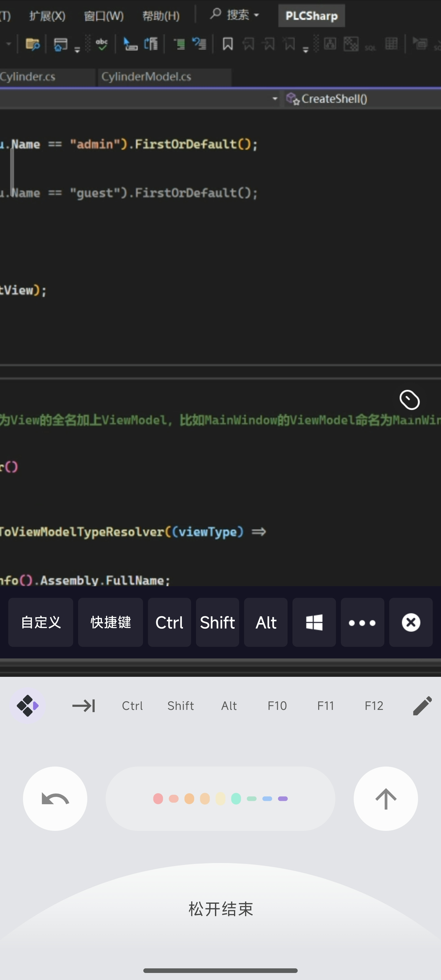Click the abc spell check icon
441x980 pixels.
pyautogui.click(x=102, y=44)
